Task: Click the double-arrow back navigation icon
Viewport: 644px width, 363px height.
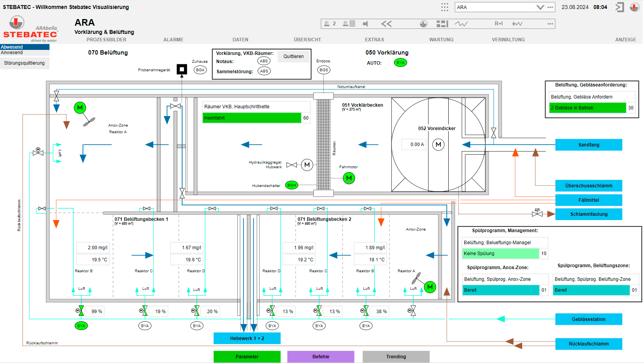Action: tap(386, 24)
